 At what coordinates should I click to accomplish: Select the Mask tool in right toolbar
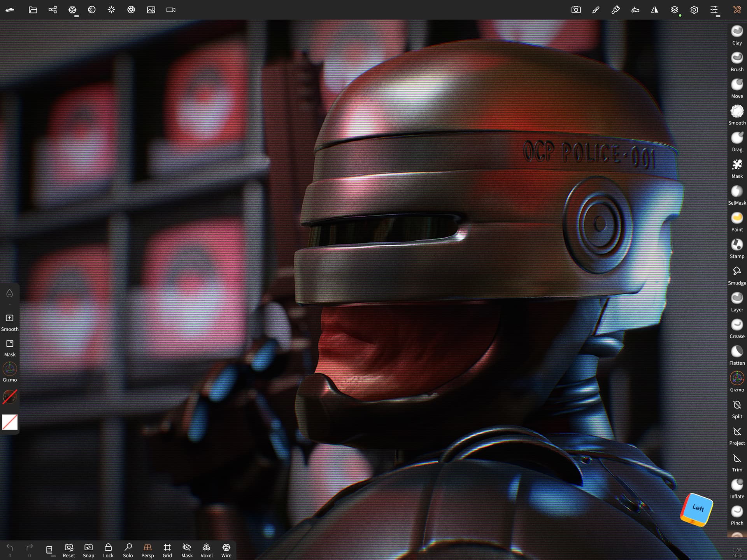coord(737,169)
